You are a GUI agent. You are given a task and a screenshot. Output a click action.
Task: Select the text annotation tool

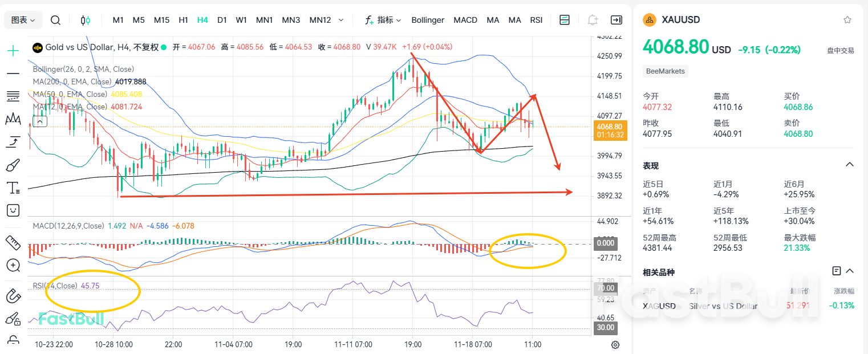(x=13, y=187)
